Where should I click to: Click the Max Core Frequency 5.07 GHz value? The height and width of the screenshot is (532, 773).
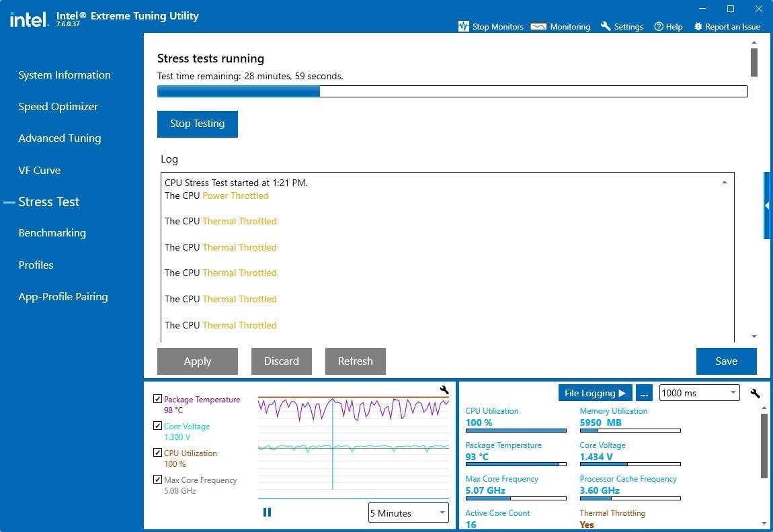pyautogui.click(x=485, y=490)
